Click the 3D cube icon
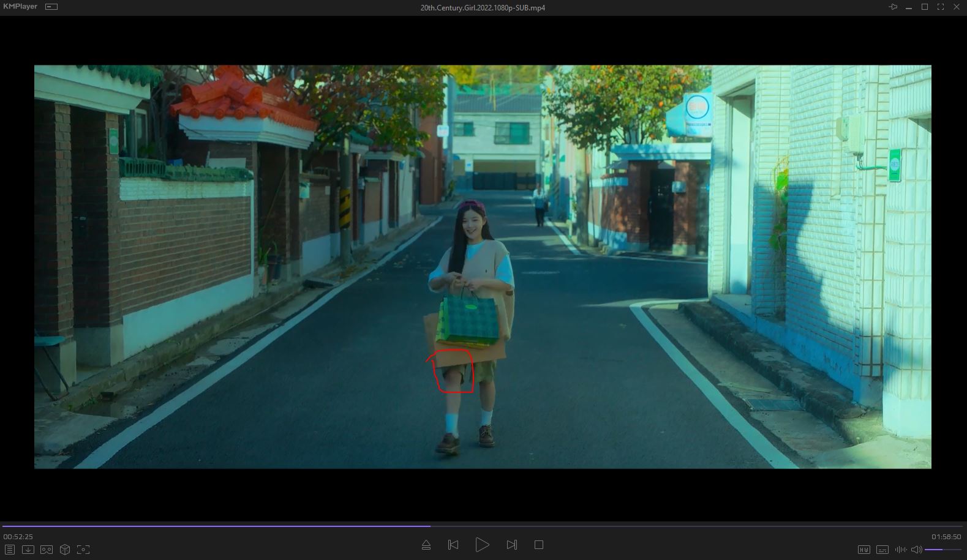The width and height of the screenshot is (967, 560). pos(65,550)
